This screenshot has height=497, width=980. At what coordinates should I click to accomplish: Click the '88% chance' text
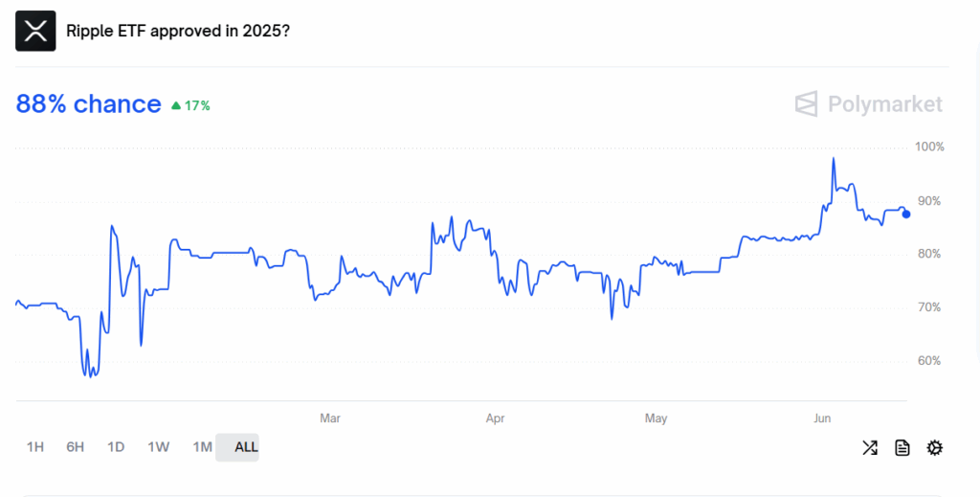(x=88, y=103)
